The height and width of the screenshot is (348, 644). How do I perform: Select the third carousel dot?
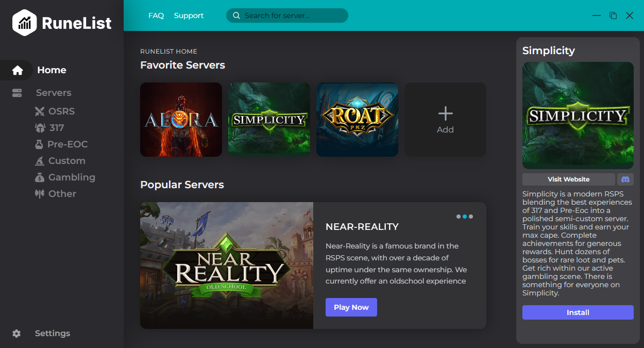[471, 217]
